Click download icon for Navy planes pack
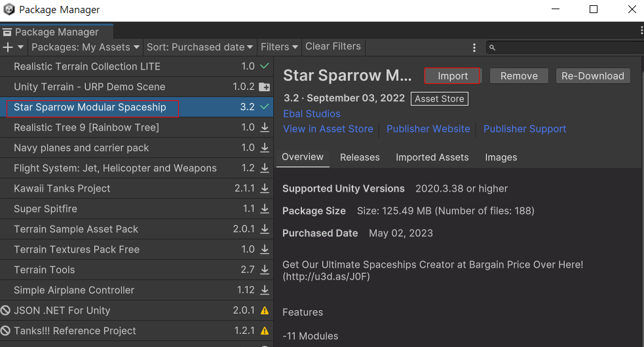The width and height of the screenshot is (644, 347). [265, 148]
